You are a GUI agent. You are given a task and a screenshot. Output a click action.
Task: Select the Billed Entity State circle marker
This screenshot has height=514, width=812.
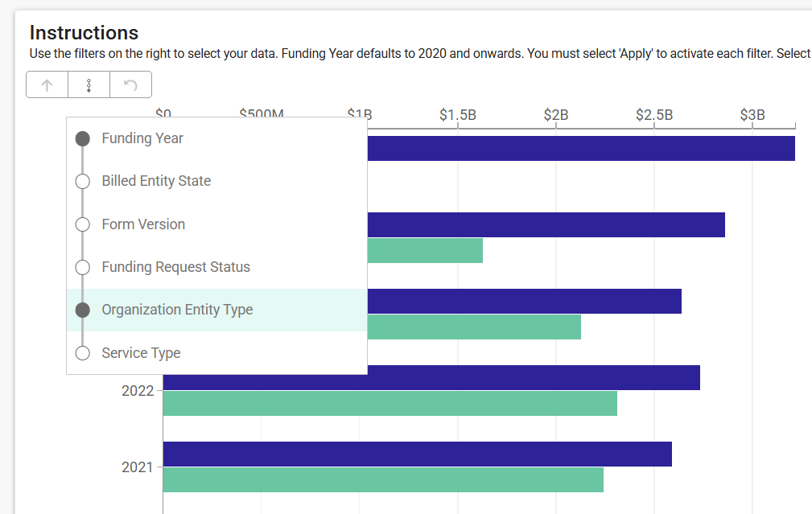[x=82, y=181]
